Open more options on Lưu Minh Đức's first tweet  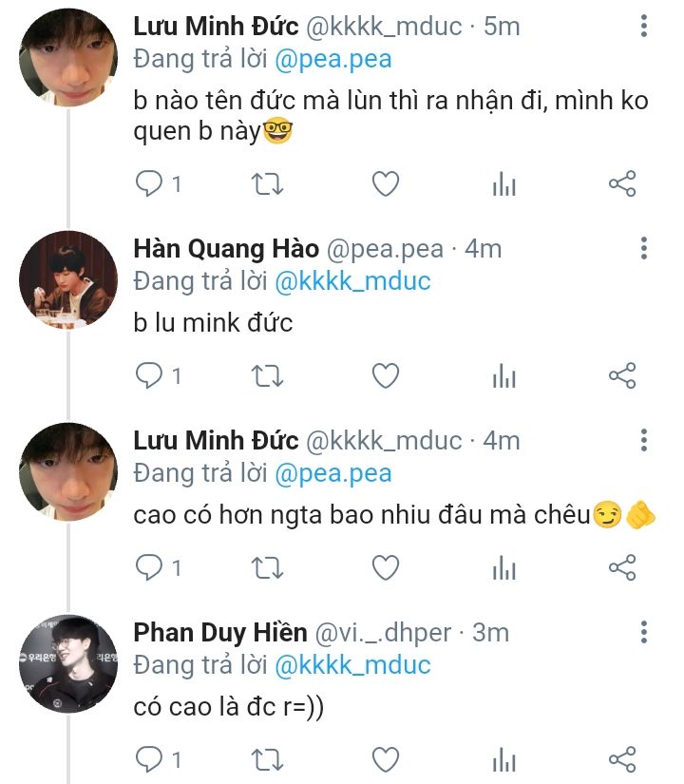pos(644,26)
